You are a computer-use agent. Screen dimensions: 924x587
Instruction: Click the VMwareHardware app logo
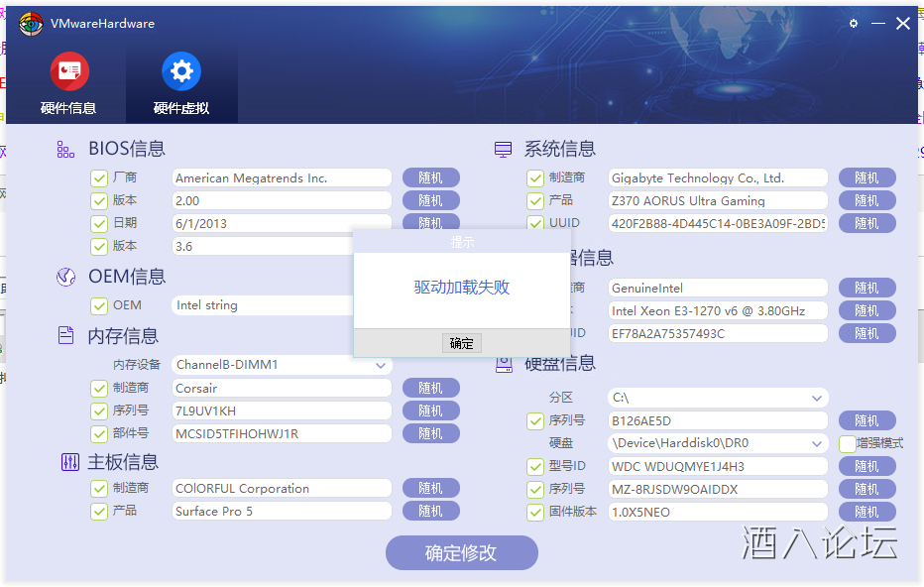pyautogui.click(x=31, y=24)
